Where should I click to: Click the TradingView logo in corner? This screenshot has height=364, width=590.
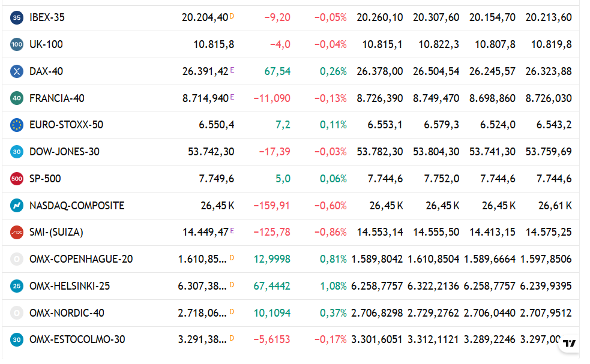(x=570, y=344)
